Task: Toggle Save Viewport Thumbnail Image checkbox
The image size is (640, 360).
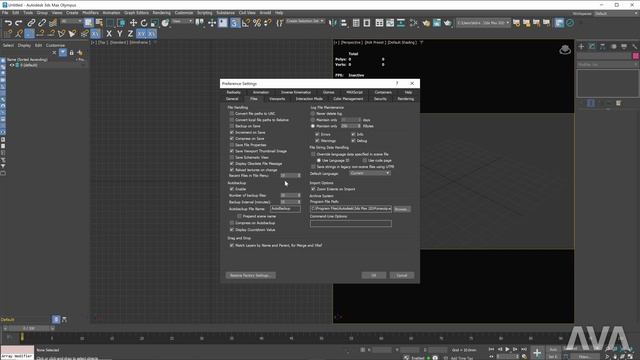Action: click(231, 151)
